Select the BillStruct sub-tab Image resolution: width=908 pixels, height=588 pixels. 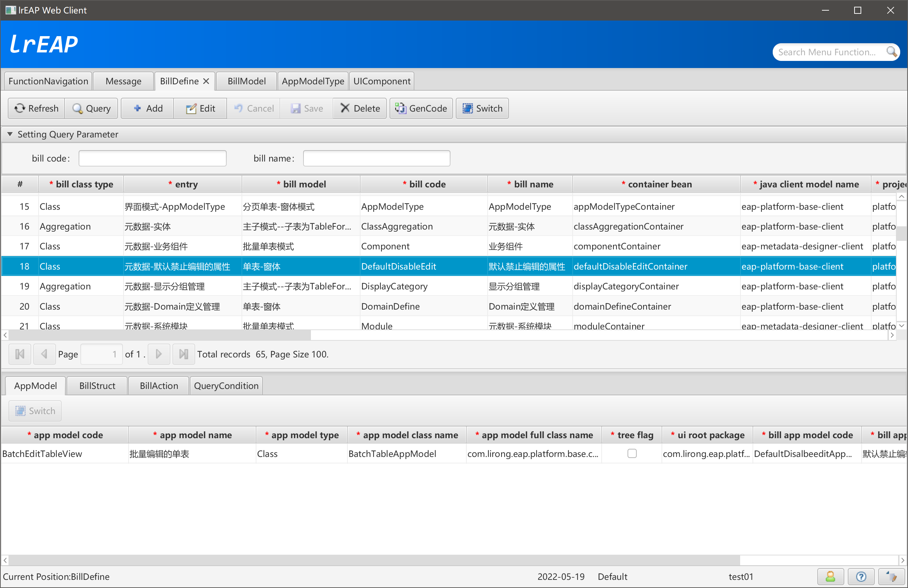97,386
